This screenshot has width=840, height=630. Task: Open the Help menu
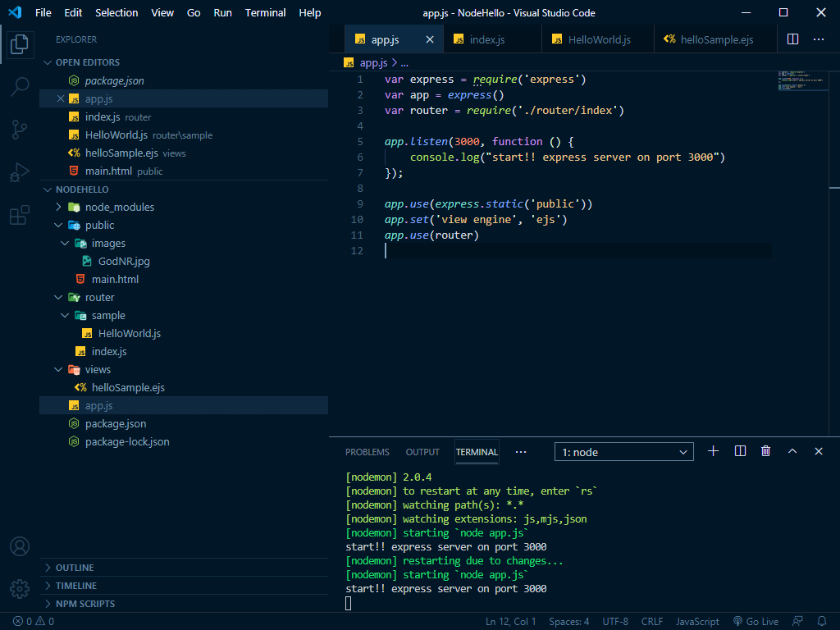tap(309, 12)
